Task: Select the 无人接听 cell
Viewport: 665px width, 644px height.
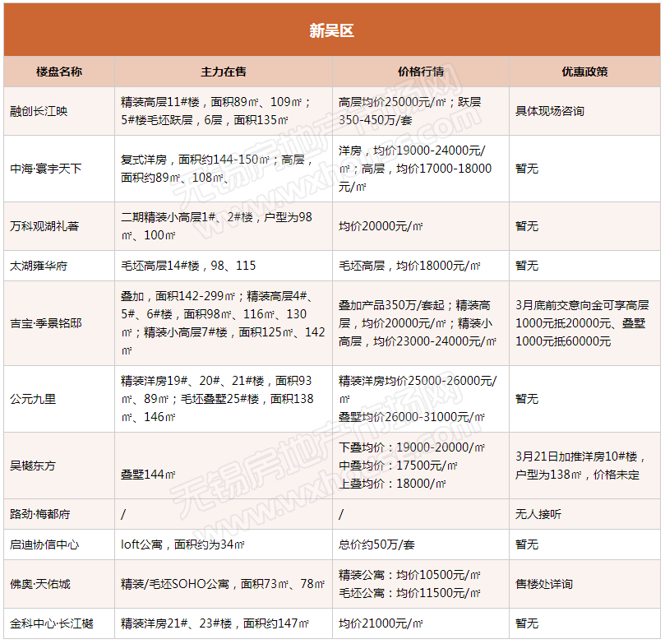Action: [x=538, y=514]
